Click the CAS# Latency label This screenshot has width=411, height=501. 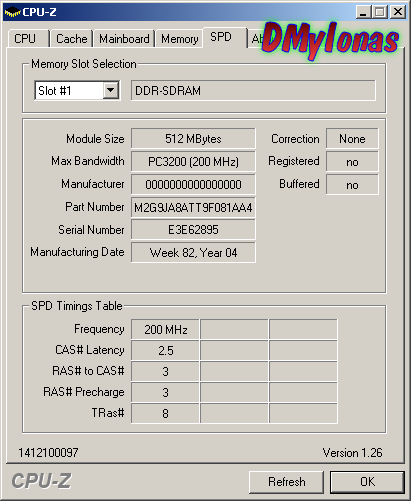click(90, 350)
